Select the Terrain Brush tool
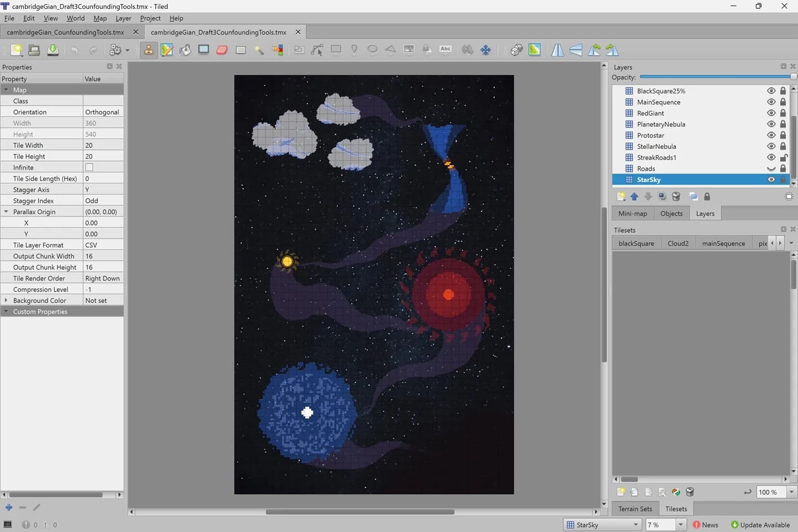This screenshot has width=798, height=532. point(167,50)
